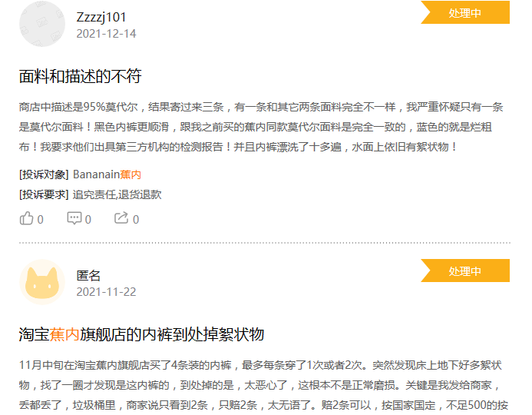Open complaint titled 淘宝蕉内旗舰店的内裤到处掉絮状物

(141, 334)
